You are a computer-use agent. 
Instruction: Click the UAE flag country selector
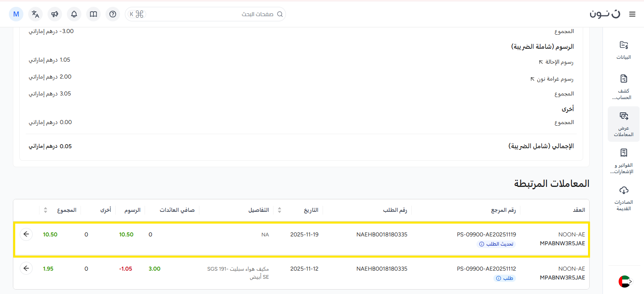625,282
